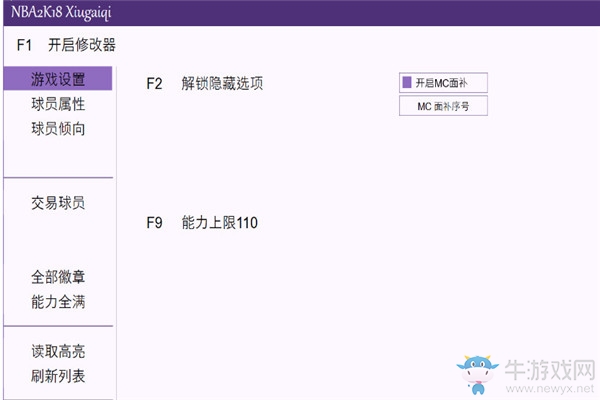Activate F2 解锁隐藏选项
This screenshot has height=400, width=600.
click(x=205, y=83)
